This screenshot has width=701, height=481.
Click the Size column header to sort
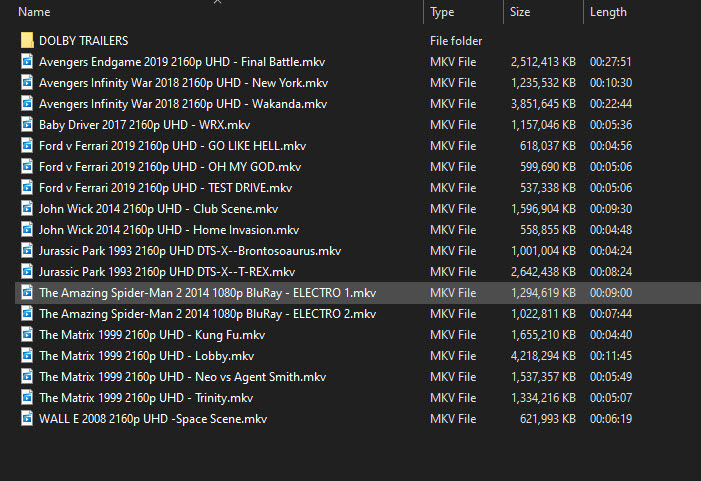pyautogui.click(x=520, y=13)
